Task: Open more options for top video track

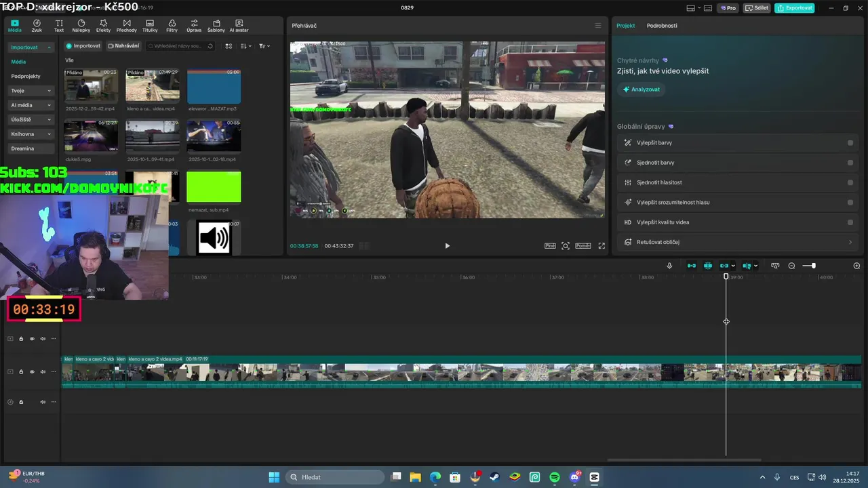Action: coord(54,339)
